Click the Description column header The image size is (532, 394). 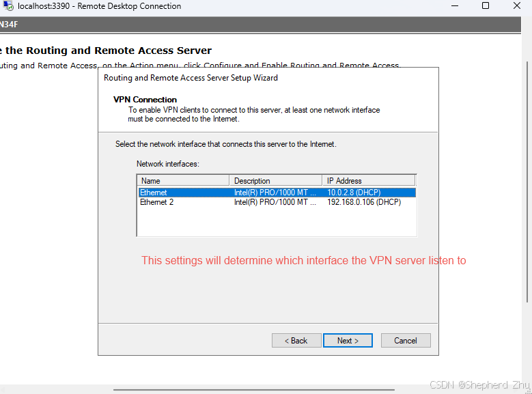[275, 180]
